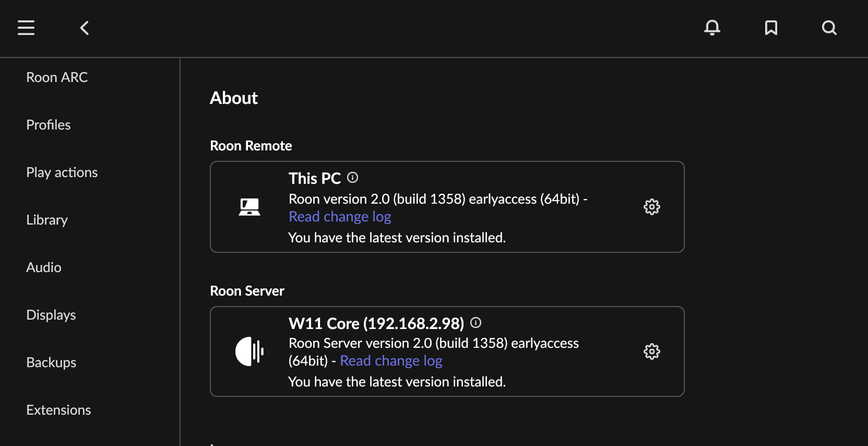Open Audio settings page
The image size is (868, 446).
(44, 267)
